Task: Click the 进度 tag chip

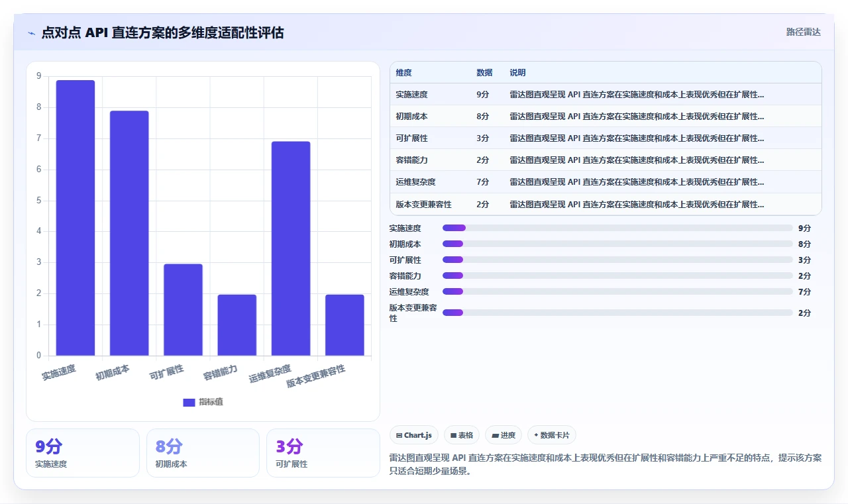Action: pos(503,435)
